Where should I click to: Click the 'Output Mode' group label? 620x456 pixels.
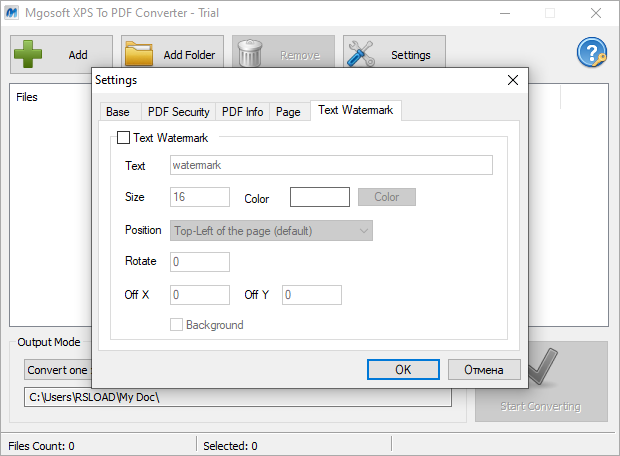point(49,342)
